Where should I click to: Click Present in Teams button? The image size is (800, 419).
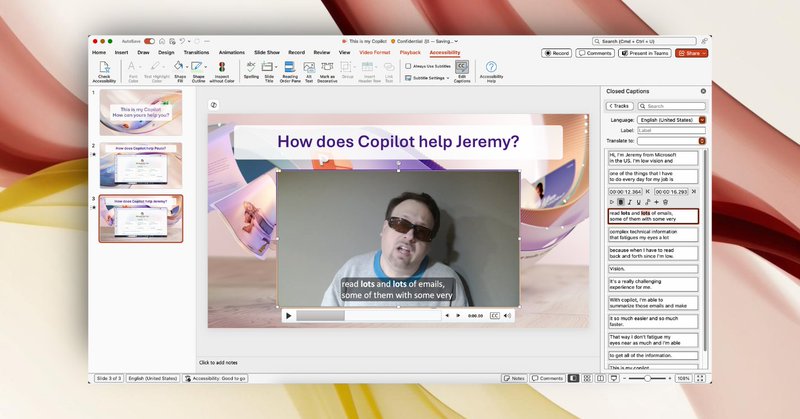click(x=644, y=53)
